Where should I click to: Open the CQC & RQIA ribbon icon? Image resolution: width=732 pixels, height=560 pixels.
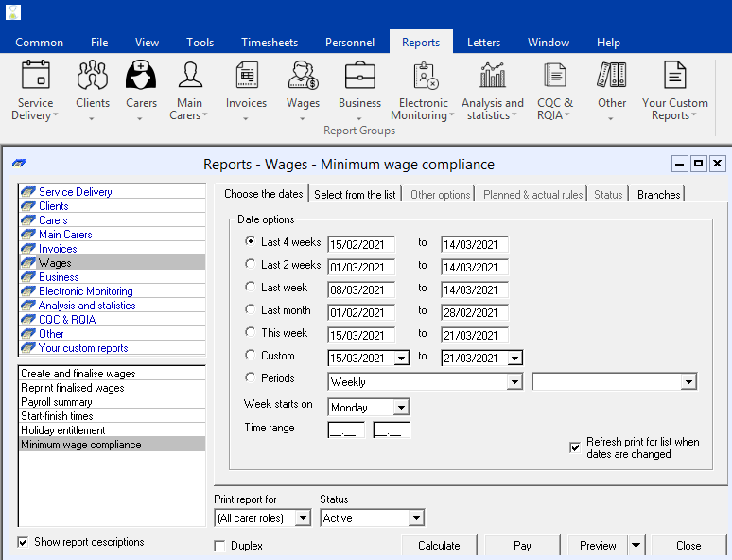(554, 76)
